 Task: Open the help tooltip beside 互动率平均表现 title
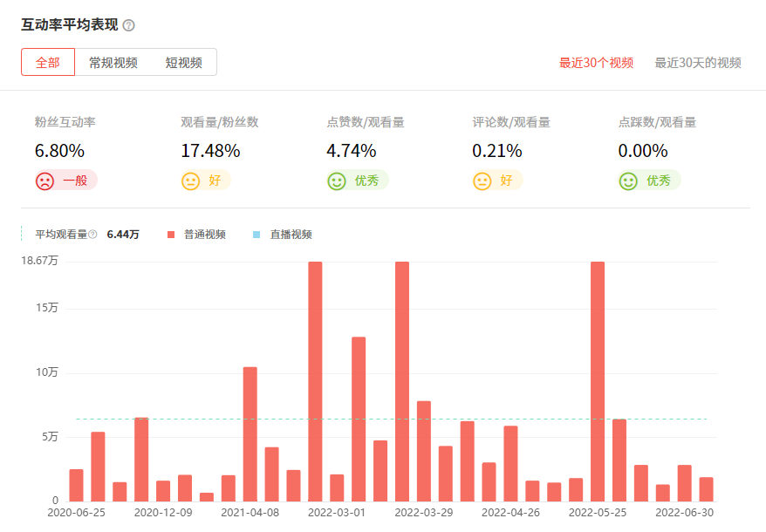pyautogui.click(x=129, y=24)
